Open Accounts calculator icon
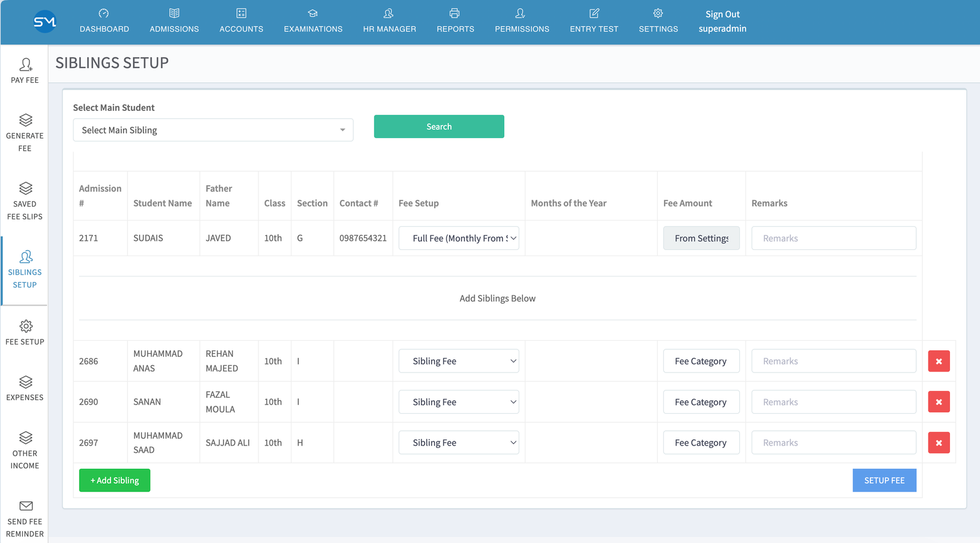Image resolution: width=980 pixels, height=543 pixels. [x=241, y=13]
